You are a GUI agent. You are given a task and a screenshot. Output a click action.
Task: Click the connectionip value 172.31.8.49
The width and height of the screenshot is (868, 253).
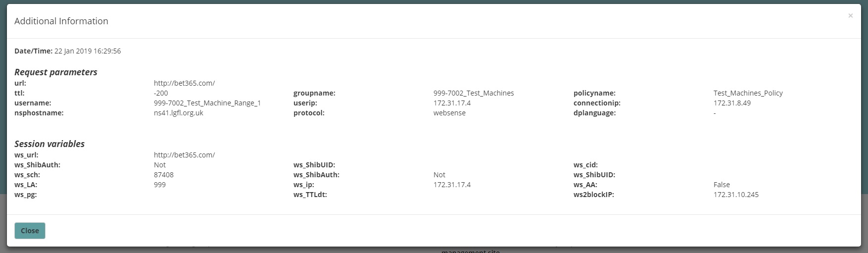[732, 103]
